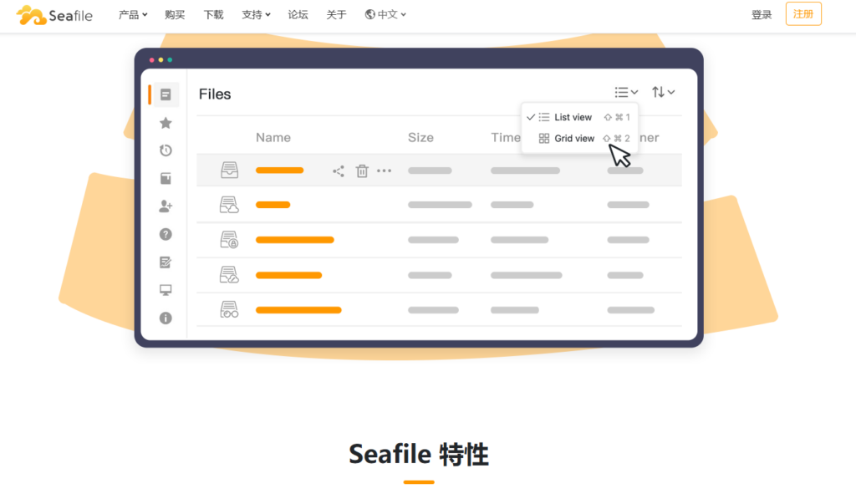Open the 关于 page
Image resolution: width=856 pixels, height=504 pixels.
tap(336, 15)
